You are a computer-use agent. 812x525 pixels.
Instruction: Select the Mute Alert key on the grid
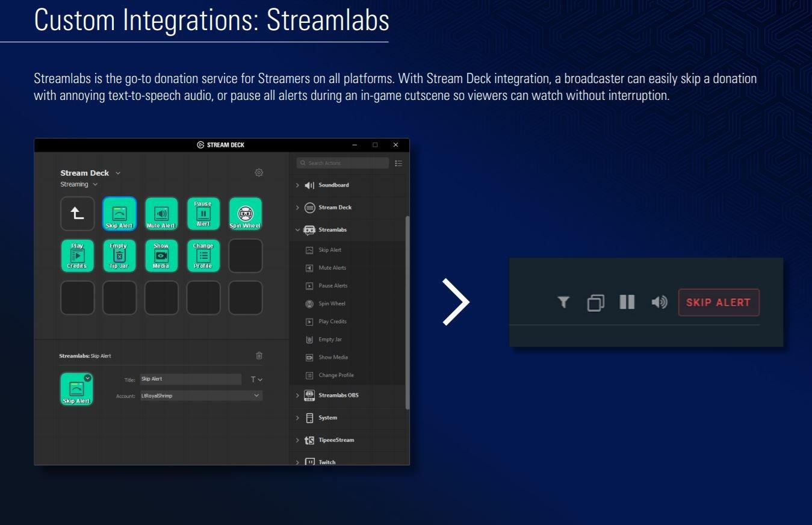point(161,213)
